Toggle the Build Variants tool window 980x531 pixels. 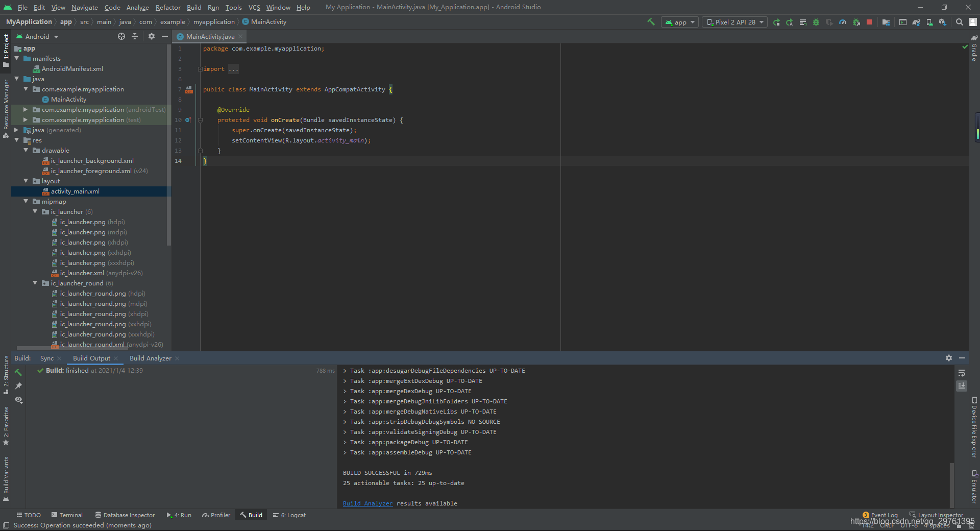point(6,479)
